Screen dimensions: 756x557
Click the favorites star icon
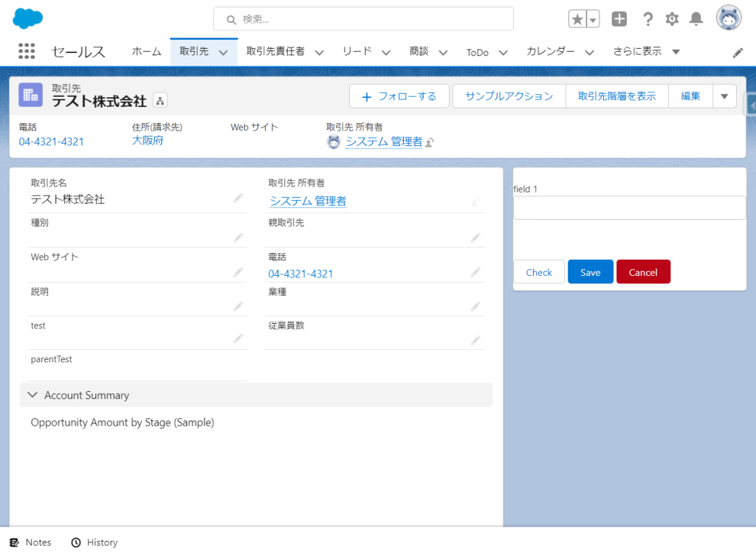(577, 19)
